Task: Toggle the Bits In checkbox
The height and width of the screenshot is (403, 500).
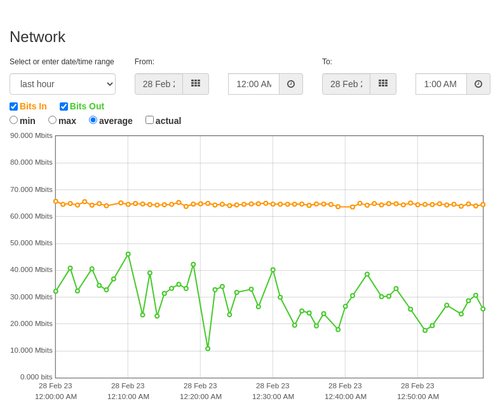Action: pyautogui.click(x=14, y=106)
